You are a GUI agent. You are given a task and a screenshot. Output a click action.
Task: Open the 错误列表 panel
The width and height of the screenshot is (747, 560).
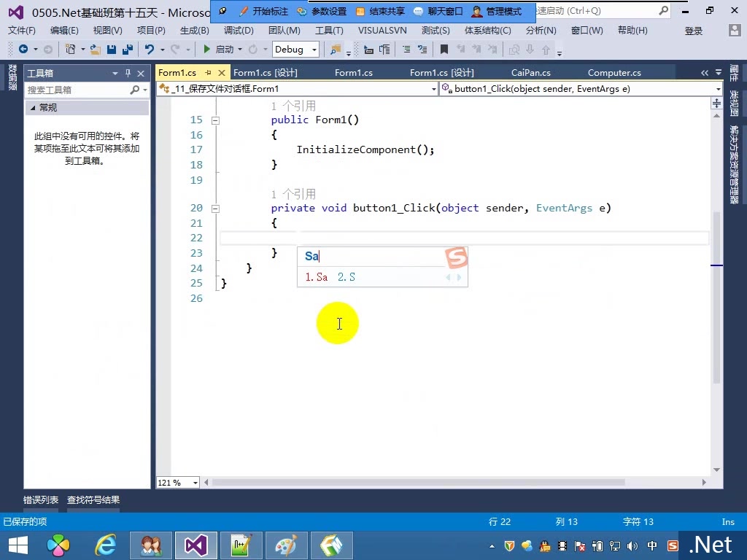tap(40, 499)
